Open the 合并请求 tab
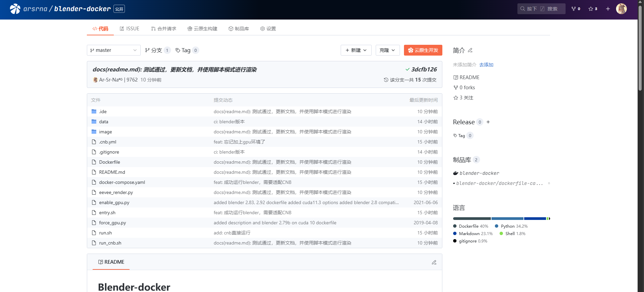The height and width of the screenshot is (292, 644). (x=164, y=29)
